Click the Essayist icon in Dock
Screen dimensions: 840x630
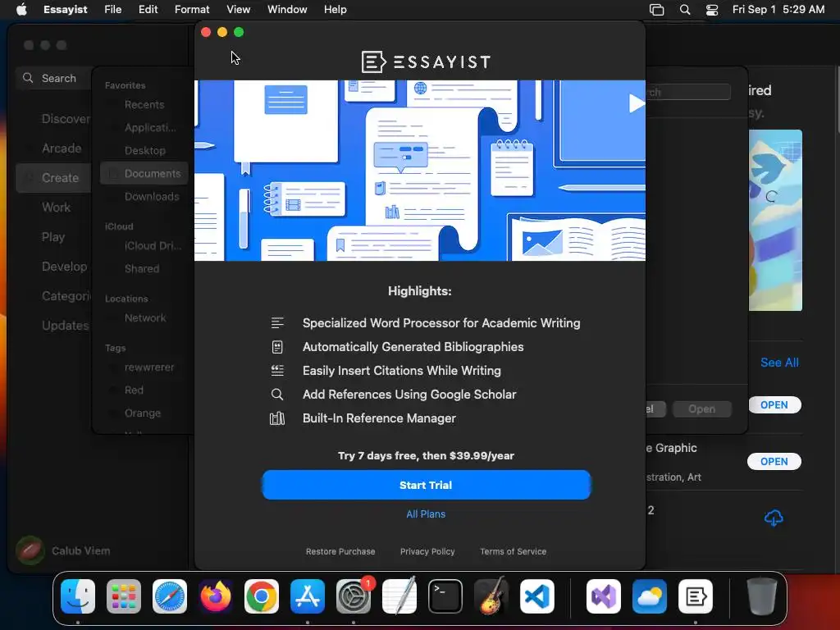[696, 596]
